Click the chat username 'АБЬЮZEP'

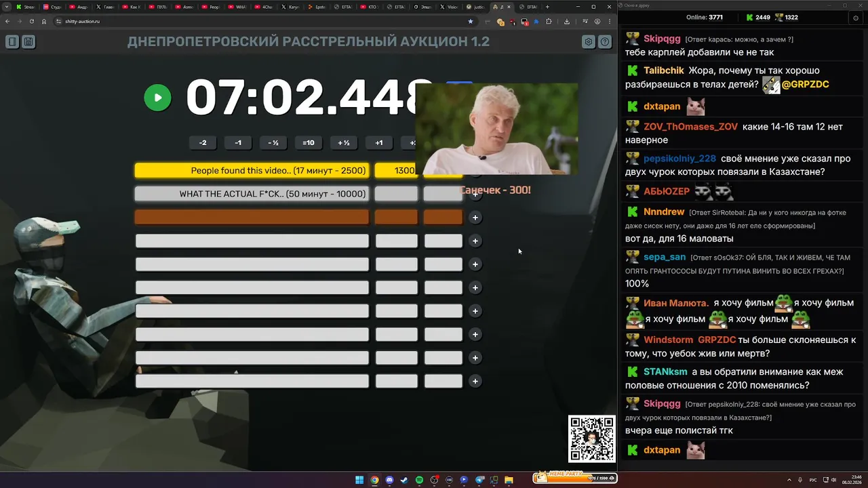666,191
